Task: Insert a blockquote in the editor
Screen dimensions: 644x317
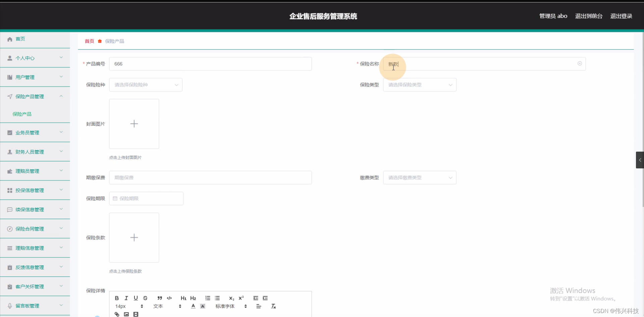Action: 159,298
